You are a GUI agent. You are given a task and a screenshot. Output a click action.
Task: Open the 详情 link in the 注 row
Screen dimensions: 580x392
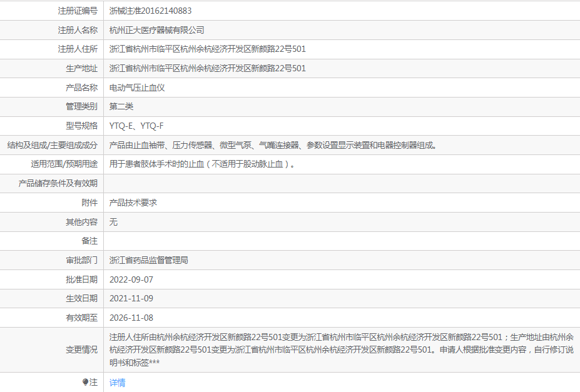click(x=117, y=383)
